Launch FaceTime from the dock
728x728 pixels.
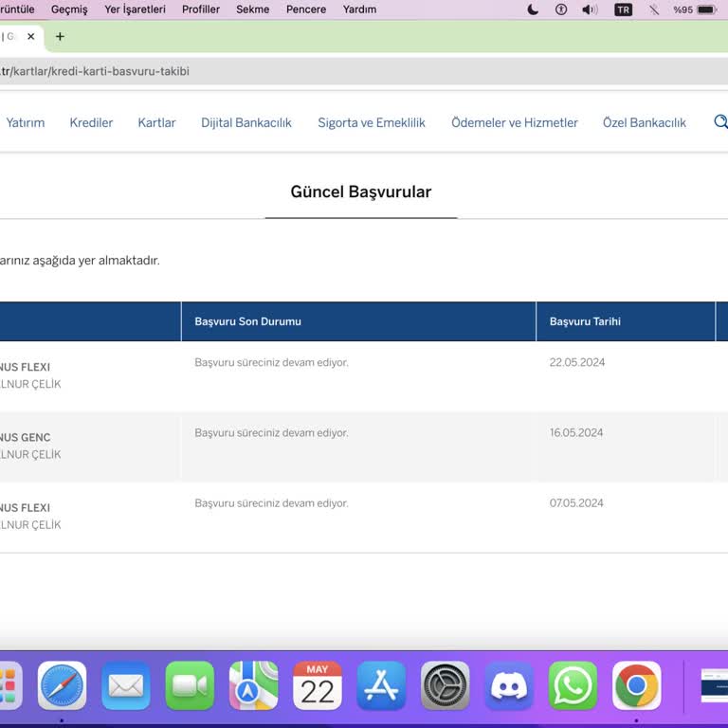pyautogui.click(x=190, y=685)
